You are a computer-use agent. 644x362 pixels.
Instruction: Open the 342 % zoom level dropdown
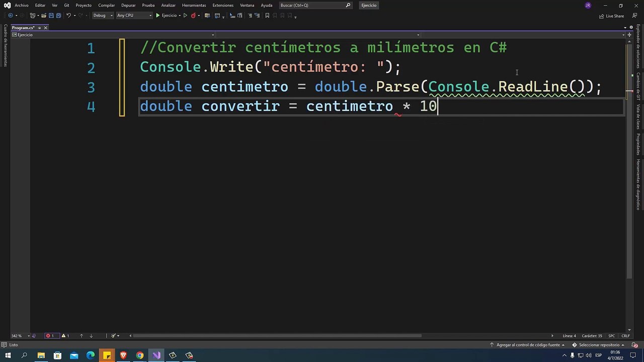[x=20, y=336]
